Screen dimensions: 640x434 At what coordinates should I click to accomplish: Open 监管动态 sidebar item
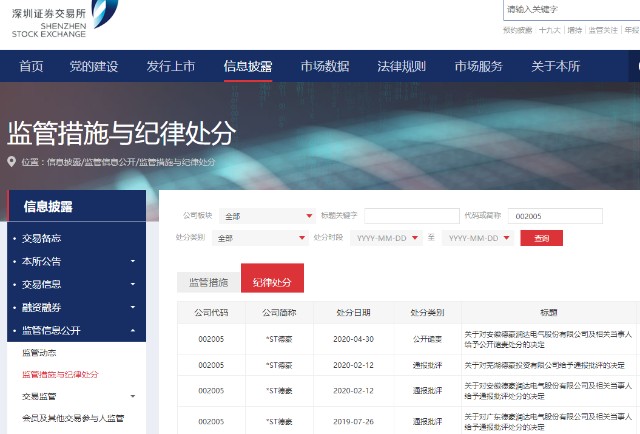click(x=39, y=353)
